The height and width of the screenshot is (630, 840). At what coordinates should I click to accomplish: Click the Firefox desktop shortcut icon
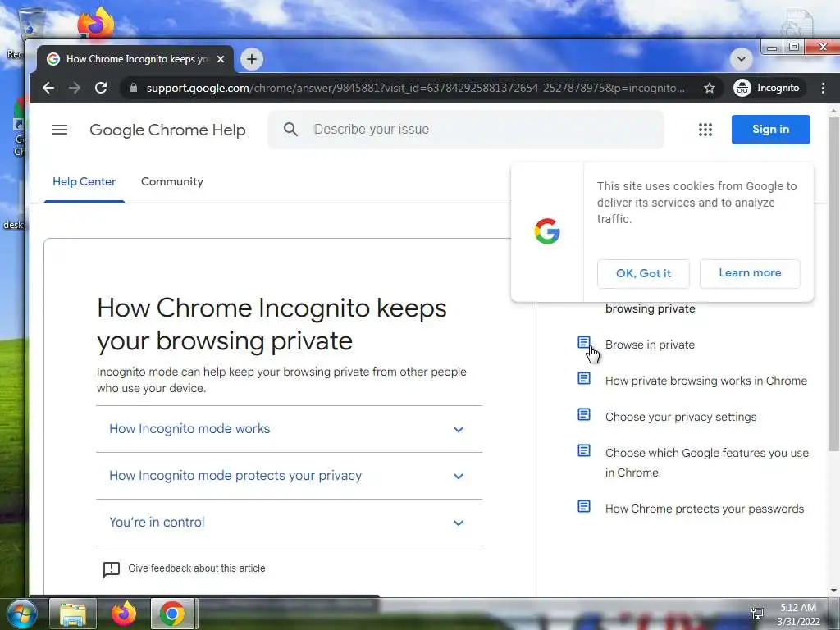(x=95, y=22)
